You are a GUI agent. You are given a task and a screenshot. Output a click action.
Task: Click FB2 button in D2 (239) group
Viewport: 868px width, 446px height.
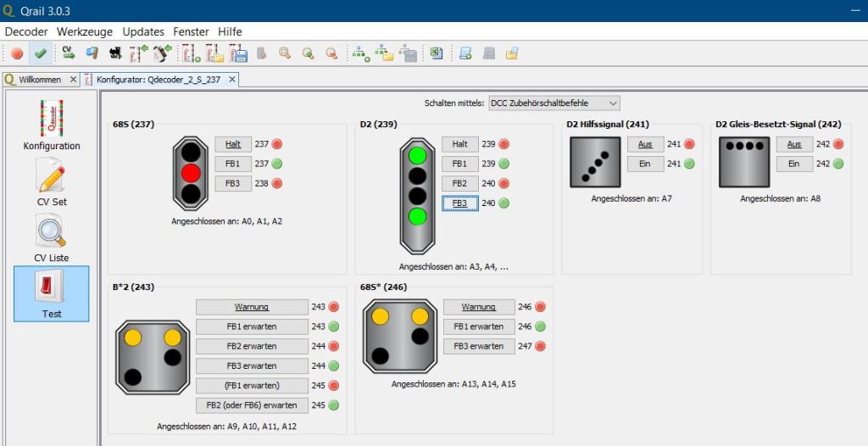(x=460, y=183)
